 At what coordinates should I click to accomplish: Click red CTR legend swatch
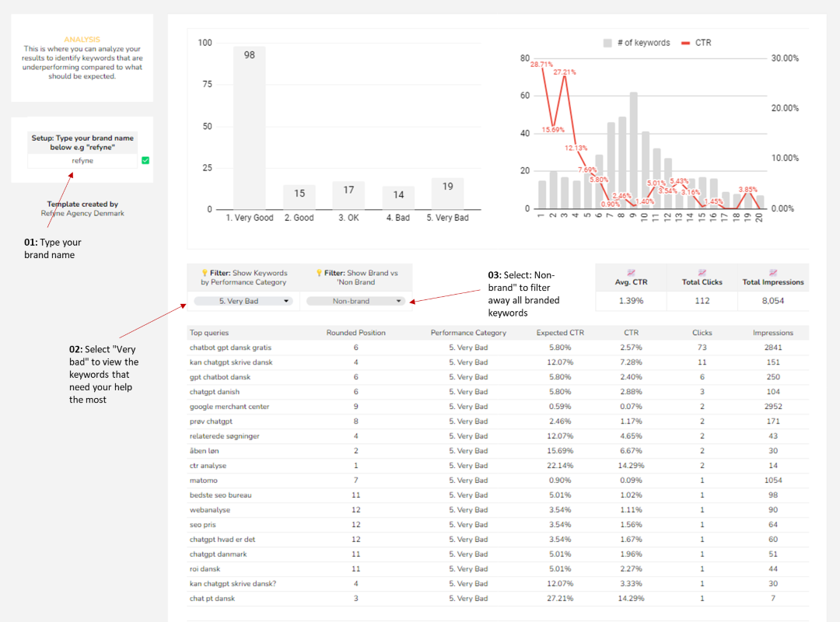point(685,43)
